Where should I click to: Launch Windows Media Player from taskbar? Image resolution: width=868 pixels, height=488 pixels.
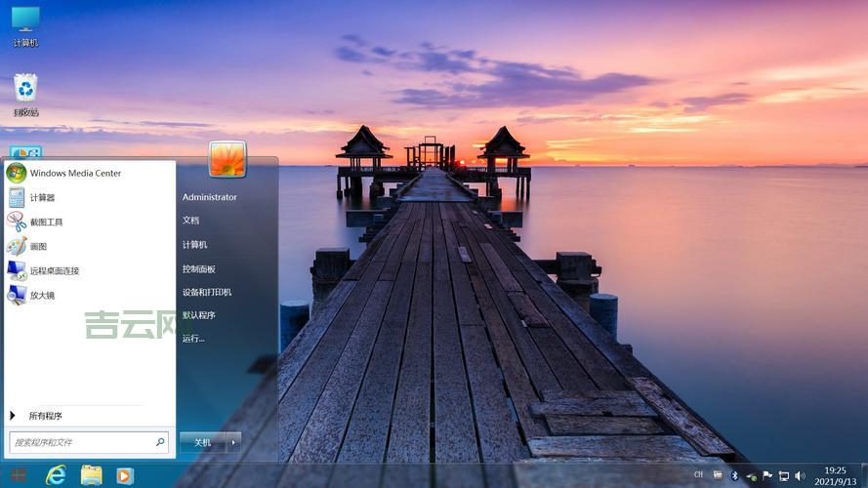pos(124,475)
